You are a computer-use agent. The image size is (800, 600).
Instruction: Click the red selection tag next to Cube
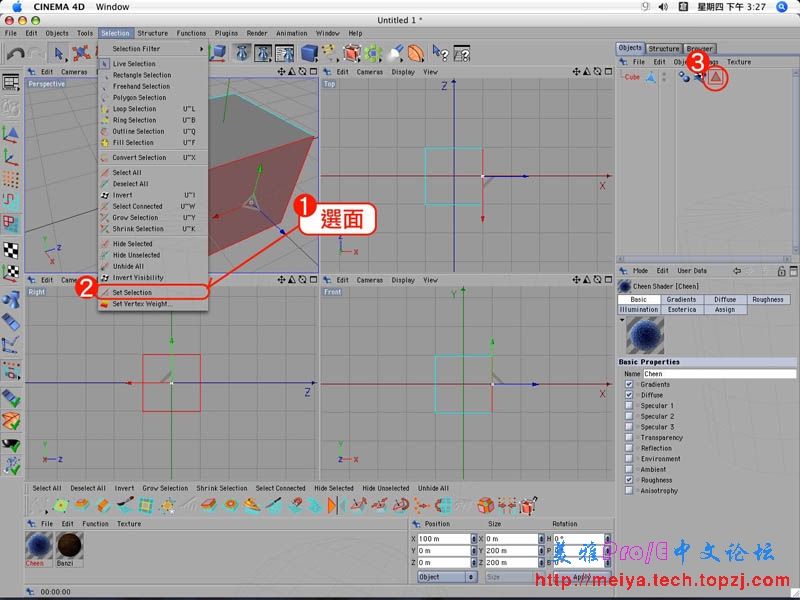point(716,77)
